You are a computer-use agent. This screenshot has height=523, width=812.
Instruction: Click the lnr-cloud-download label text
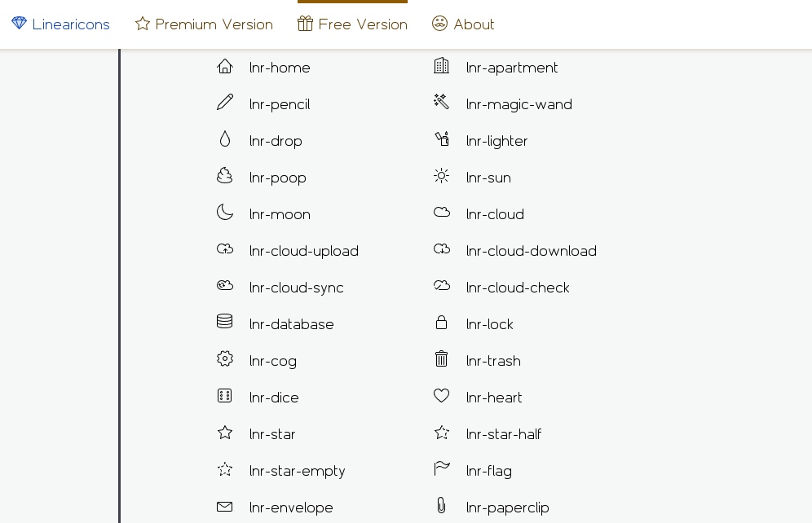(532, 252)
